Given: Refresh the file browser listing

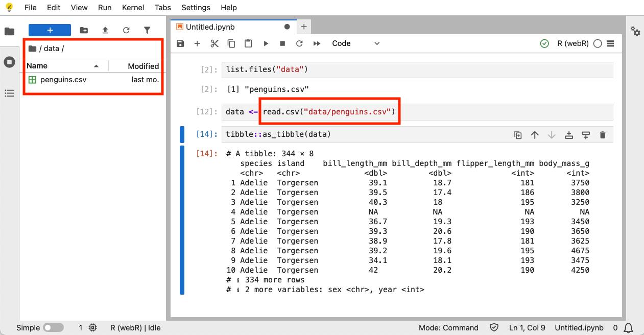Looking at the screenshot, I should [x=126, y=30].
